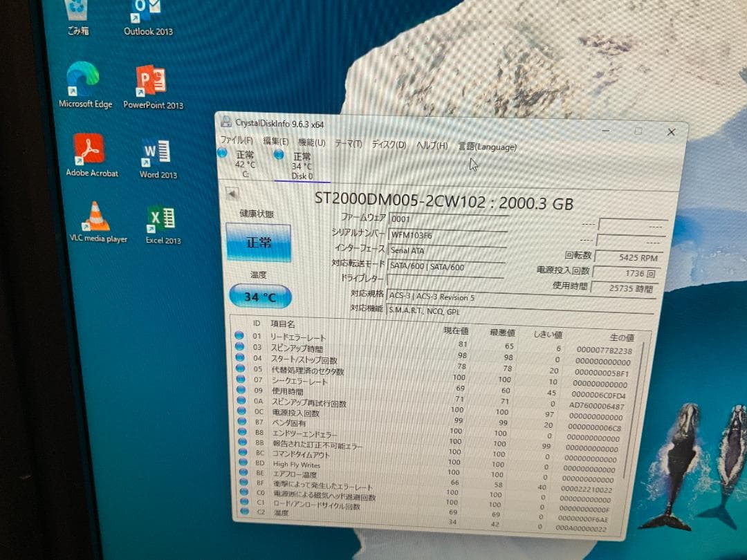
Task: Click the CrystalDiskInfo title bar icon
Action: [225, 122]
